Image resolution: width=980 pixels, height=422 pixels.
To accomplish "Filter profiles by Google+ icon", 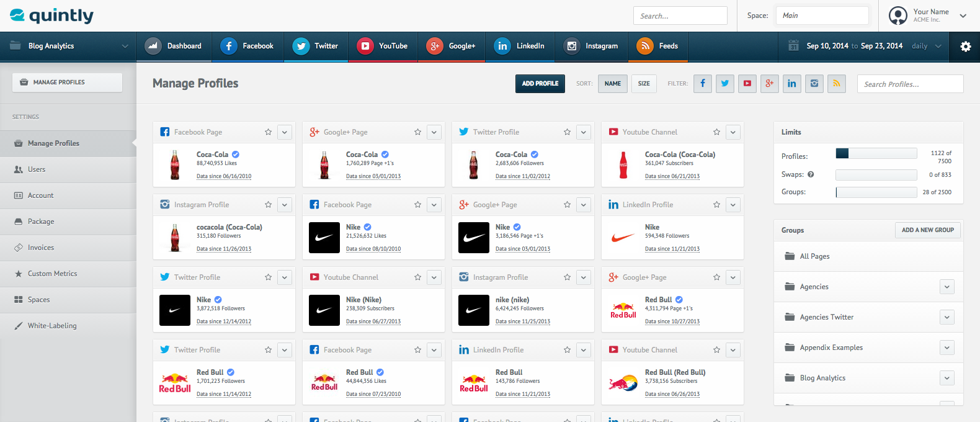I will pos(770,84).
